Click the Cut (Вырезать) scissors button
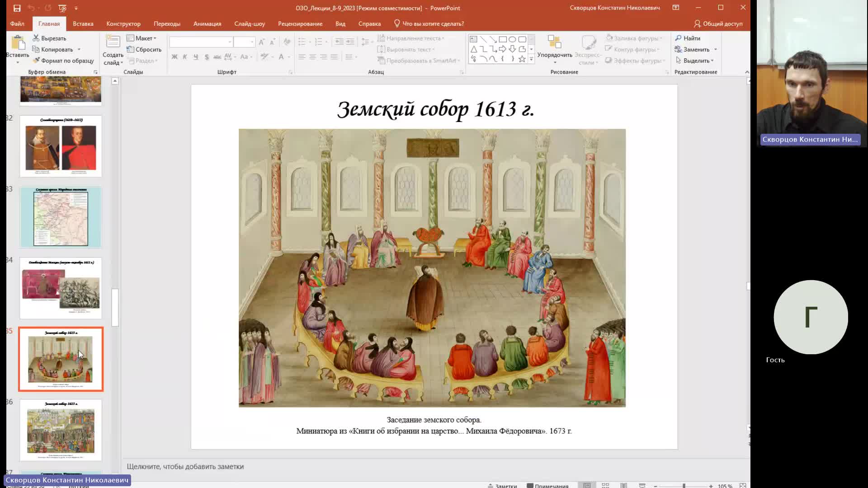 coord(49,38)
